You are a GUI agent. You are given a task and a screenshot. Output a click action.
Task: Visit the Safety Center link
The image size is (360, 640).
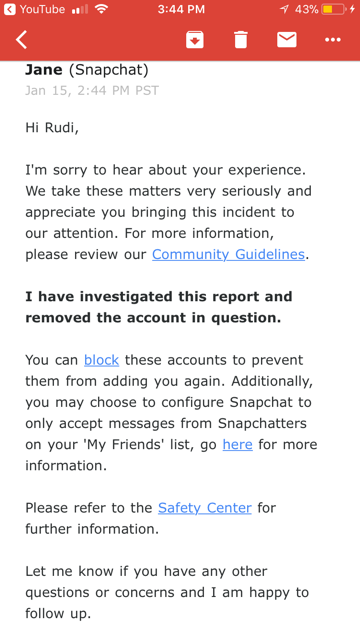click(205, 508)
